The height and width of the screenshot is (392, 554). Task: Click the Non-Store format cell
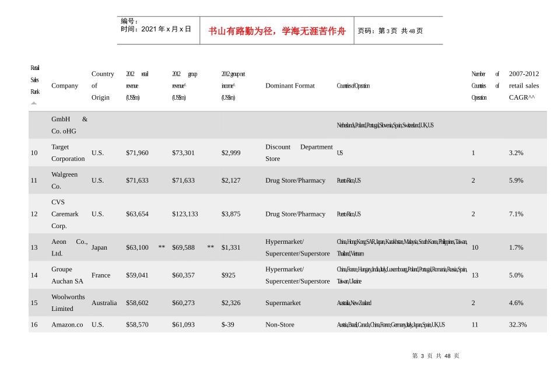point(280,324)
